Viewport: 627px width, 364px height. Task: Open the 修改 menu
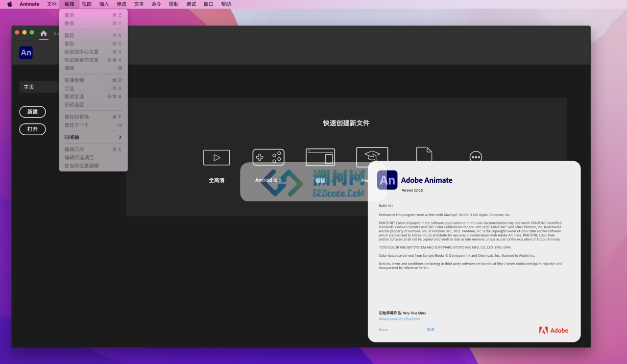(x=121, y=4)
